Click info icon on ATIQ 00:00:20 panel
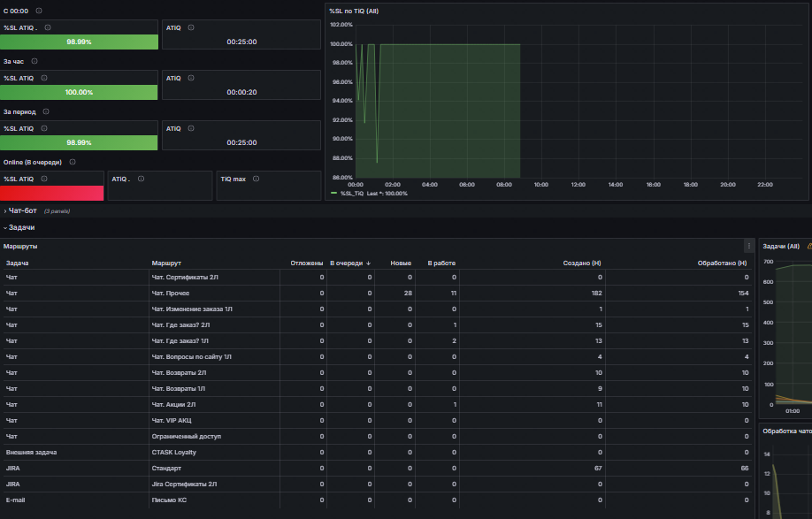 191,78
